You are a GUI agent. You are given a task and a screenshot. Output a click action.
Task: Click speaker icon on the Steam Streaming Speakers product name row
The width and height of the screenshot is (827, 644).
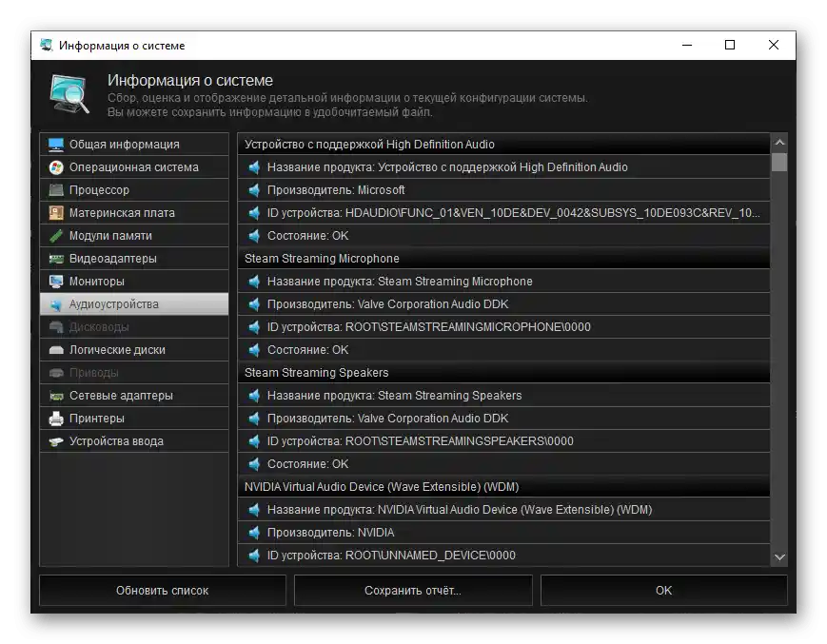click(x=254, y=396)
